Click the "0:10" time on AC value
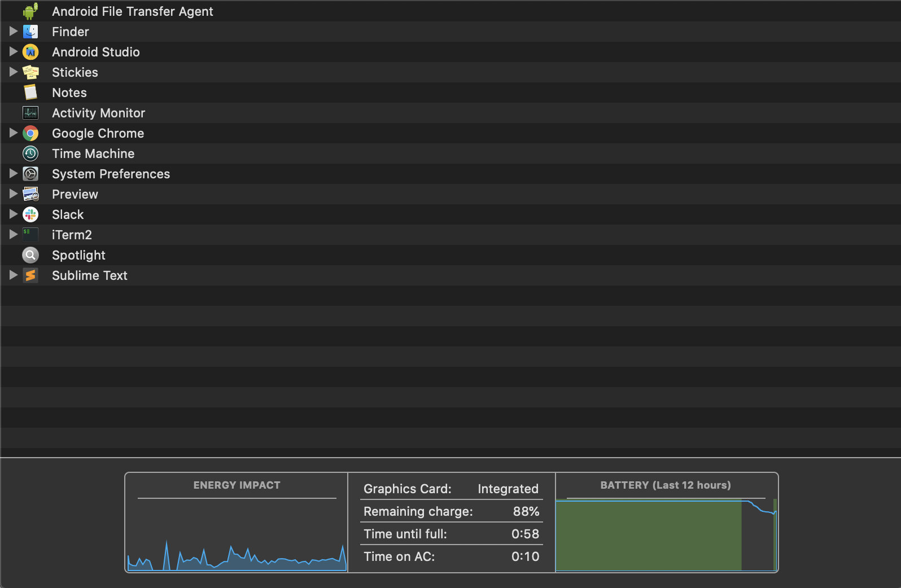901x588 pixels. pyautogui.click(x=526, y=556)
